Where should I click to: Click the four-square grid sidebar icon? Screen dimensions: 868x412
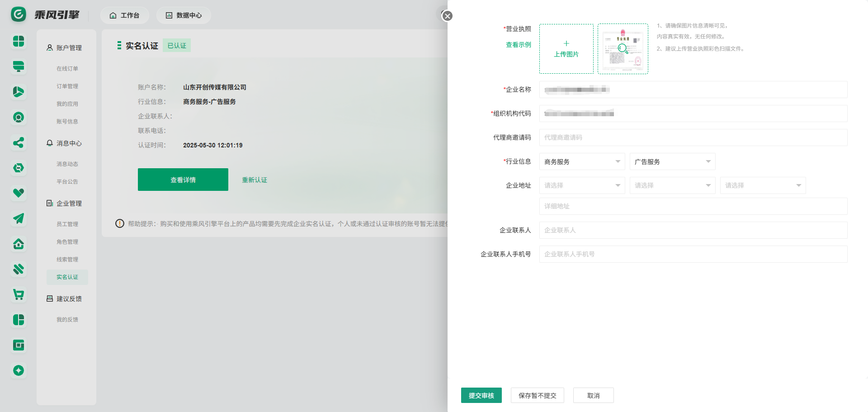coord(19,42)
